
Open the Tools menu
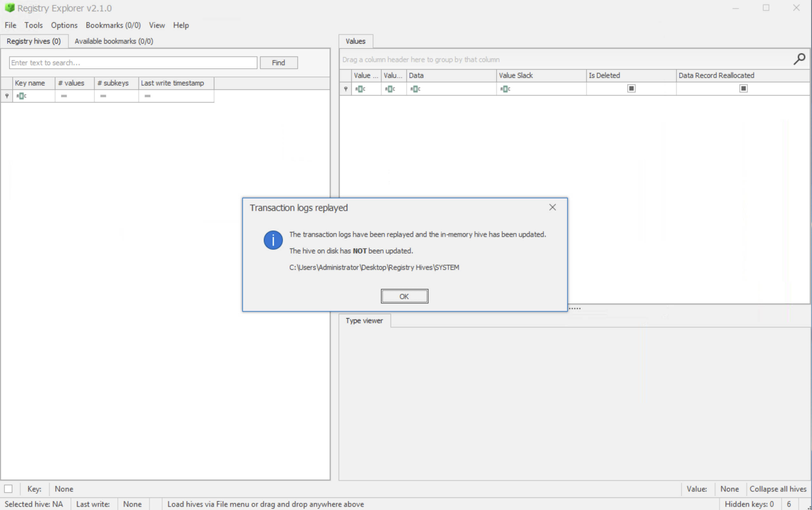click(x=33, y=25)
